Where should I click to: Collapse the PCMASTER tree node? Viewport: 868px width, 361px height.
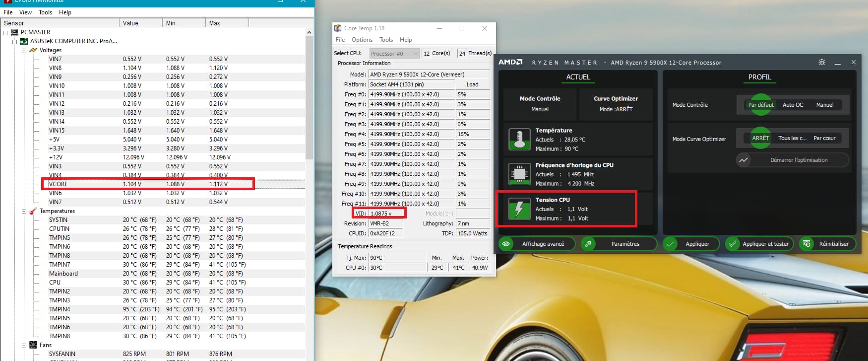click(5, 32)
